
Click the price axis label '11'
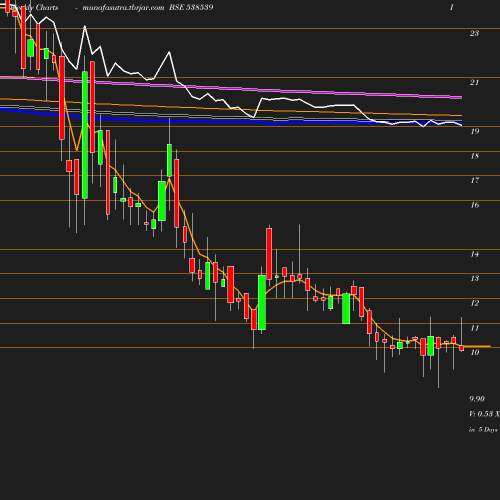coord(475,328)
